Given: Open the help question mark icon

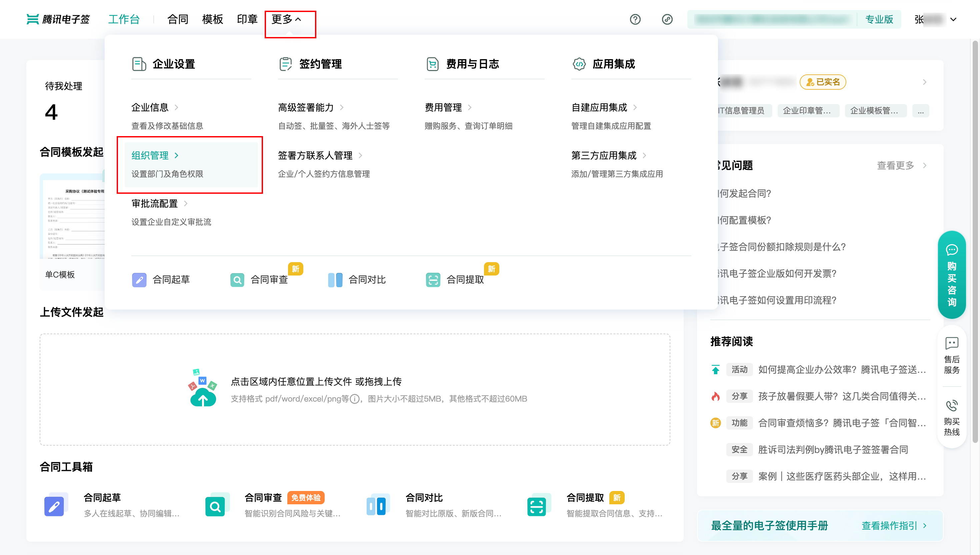Looking at the screenshot, I should 635,19.
